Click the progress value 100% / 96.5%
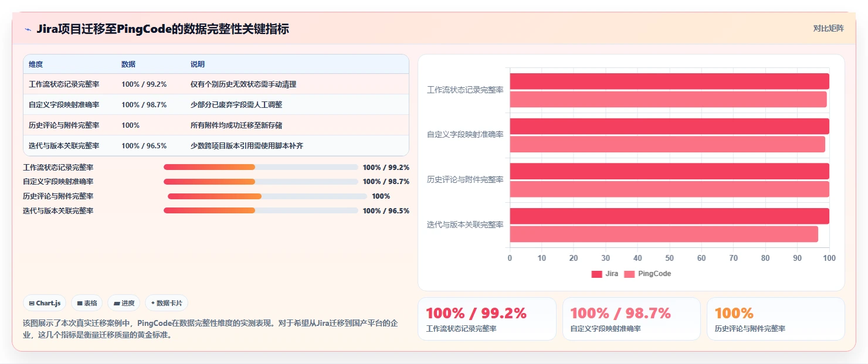This screenshot has width=868, height=364. [386, 211]
